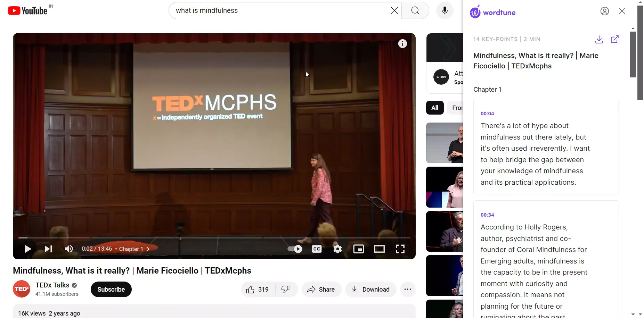Clear the search query with the X
The image size is (644, 318).
click(394, 10)
